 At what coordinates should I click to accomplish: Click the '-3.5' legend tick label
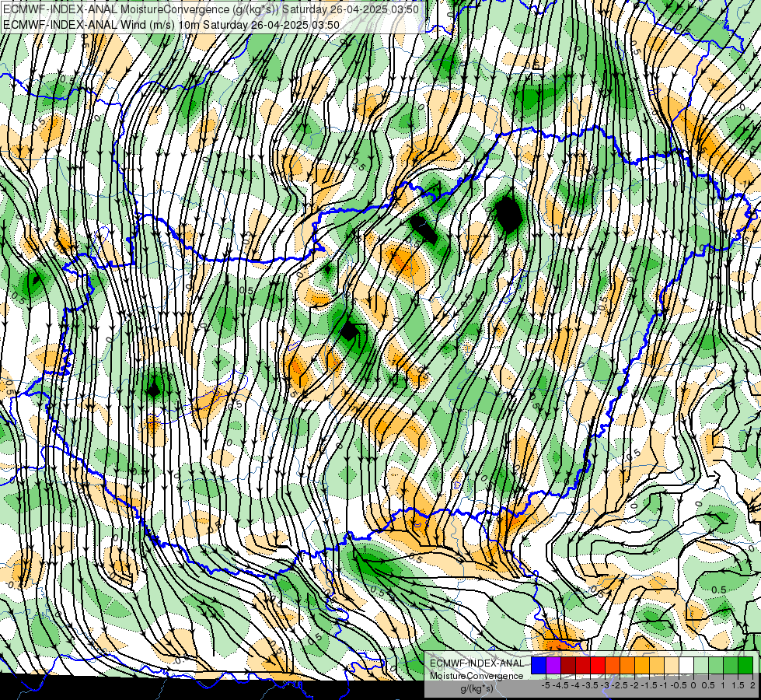(x=591, y=685)
